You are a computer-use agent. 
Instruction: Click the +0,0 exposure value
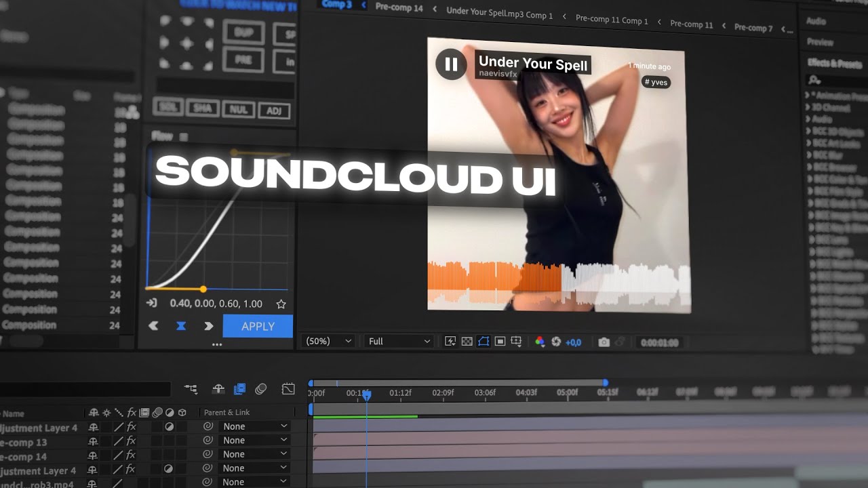(573, 342)
